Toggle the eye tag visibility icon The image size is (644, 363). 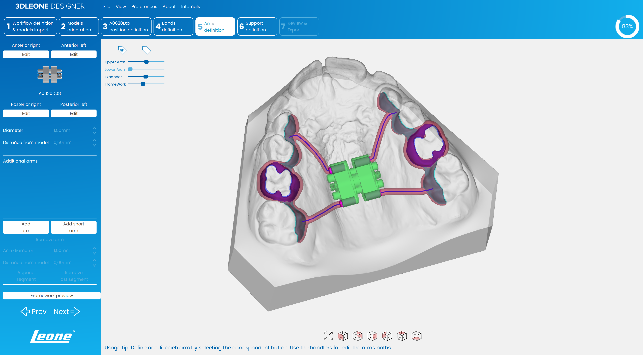[122, 50]
